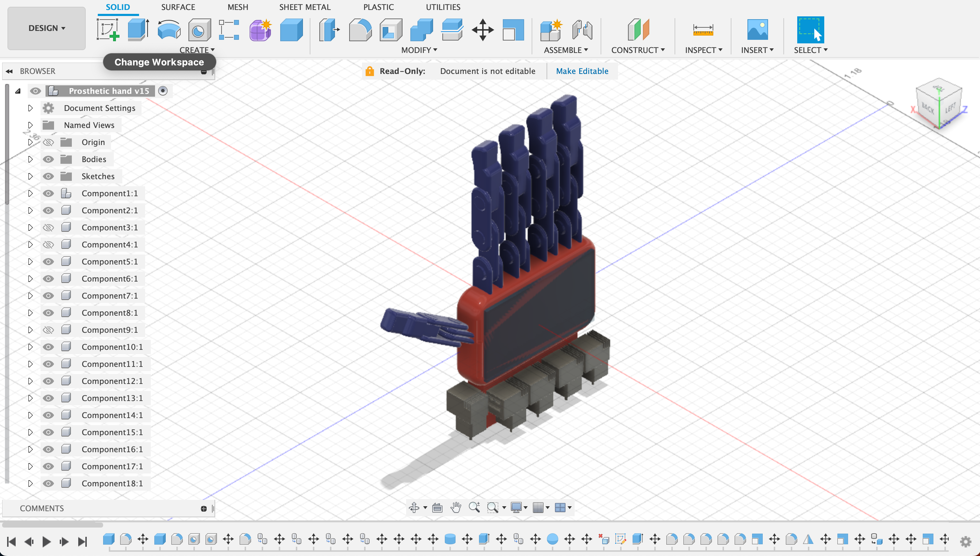The width and height of the screenshot is (980, 556).
Task: Expand the COMMENTS panel plus button
Action: click(x=203, y=509)
